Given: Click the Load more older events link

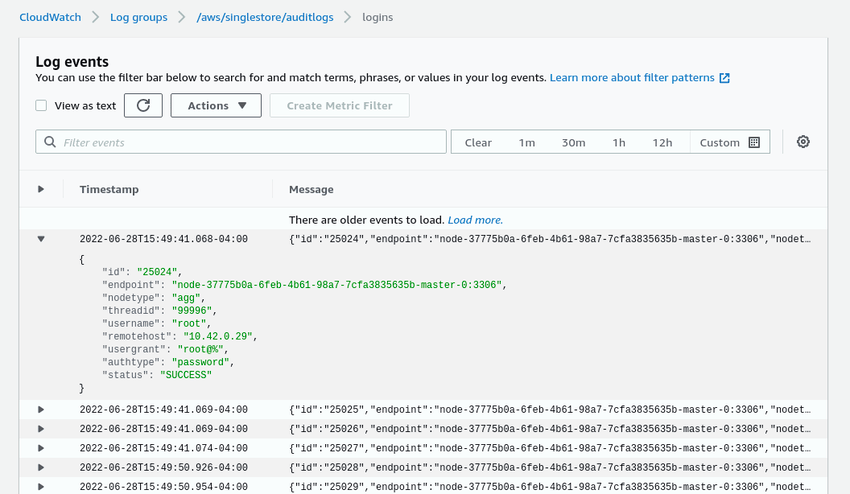Looking at the screenshot, I should click(475, 220).
